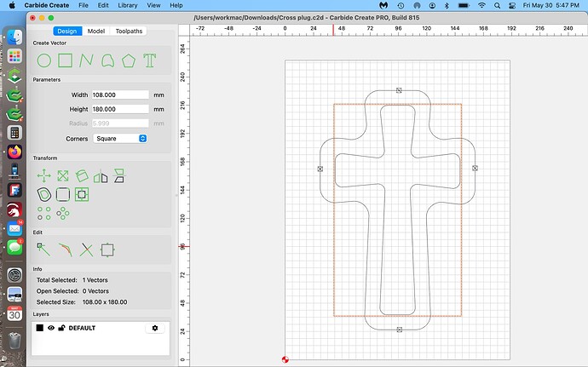
Task: Select the Curve vector tool
Action: [x=107, y=60]
